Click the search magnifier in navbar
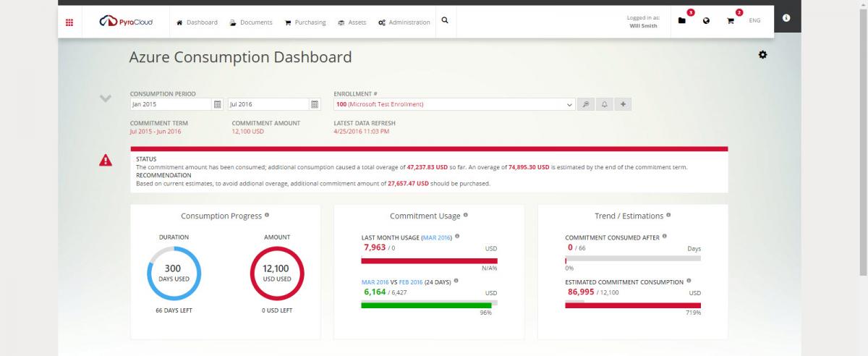The width and height of the screenshot is (868, 356). pos(445,21)
